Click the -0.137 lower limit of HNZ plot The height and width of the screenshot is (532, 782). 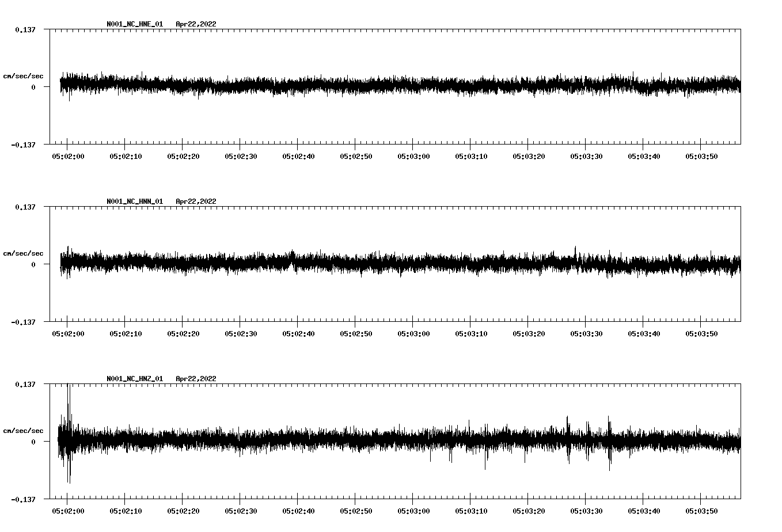click(23, 499)
